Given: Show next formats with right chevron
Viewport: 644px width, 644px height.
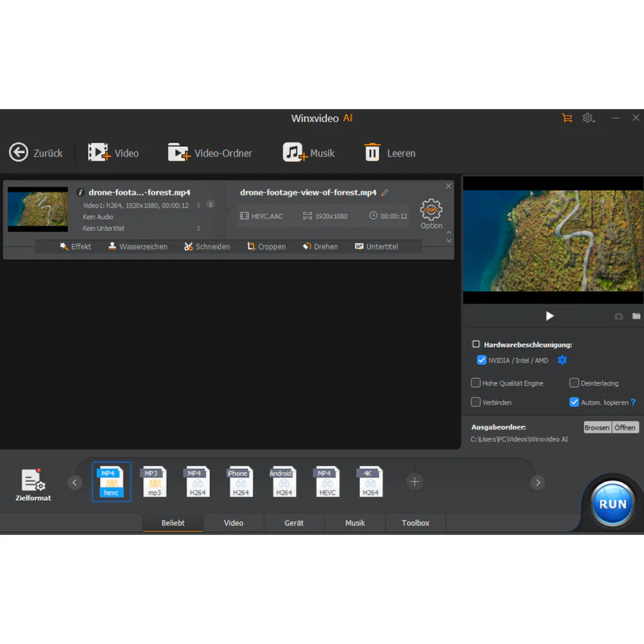Looking at the screenshot, I should click(x=538, y=482).
